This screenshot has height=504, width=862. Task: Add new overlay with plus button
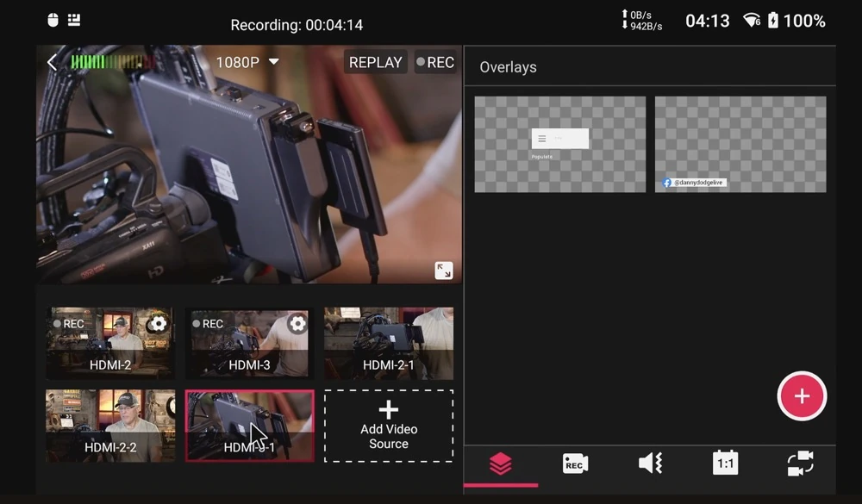click(x=802, y=396)
